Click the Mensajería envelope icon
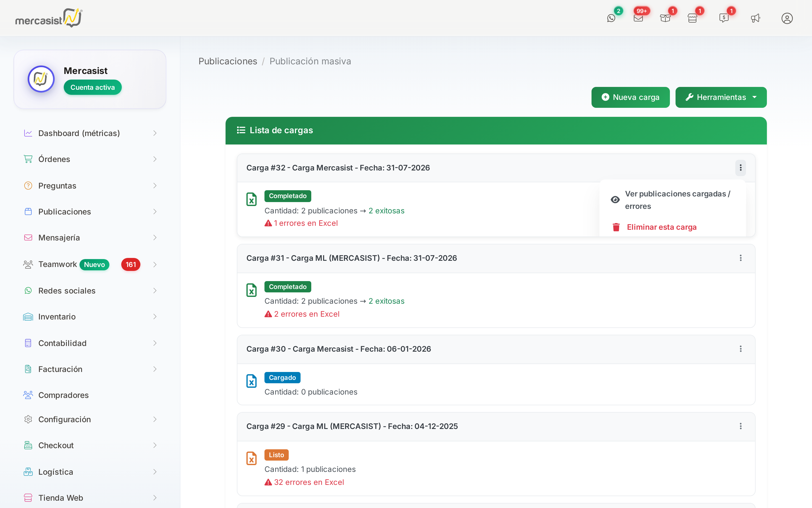The width and height of the screenshot is (812, 508). pos(28,238)
